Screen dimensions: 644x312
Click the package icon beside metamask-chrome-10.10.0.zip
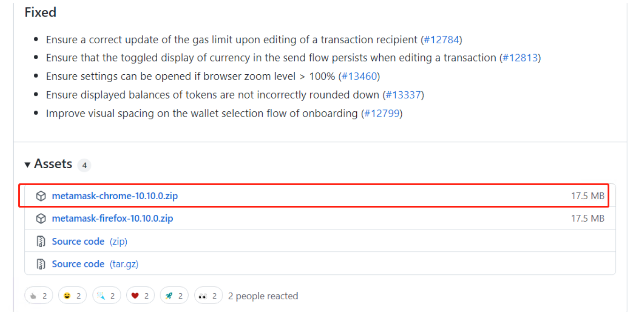(x=41, y=196)
